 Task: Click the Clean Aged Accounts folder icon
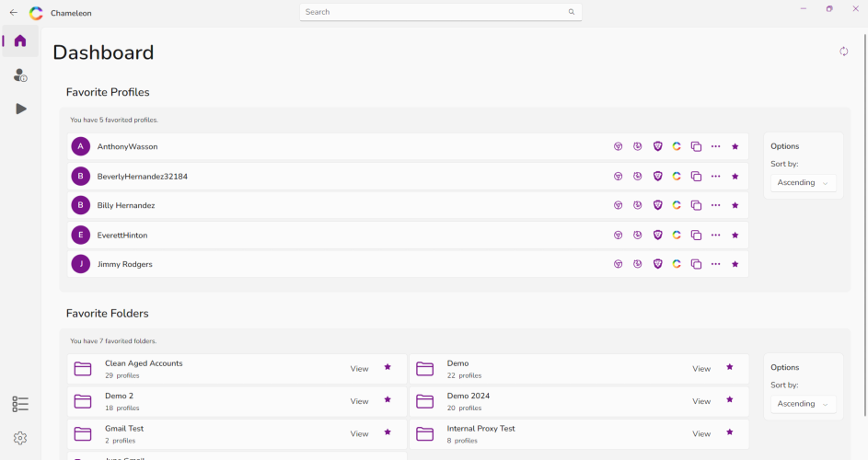[x=83, y=369]
